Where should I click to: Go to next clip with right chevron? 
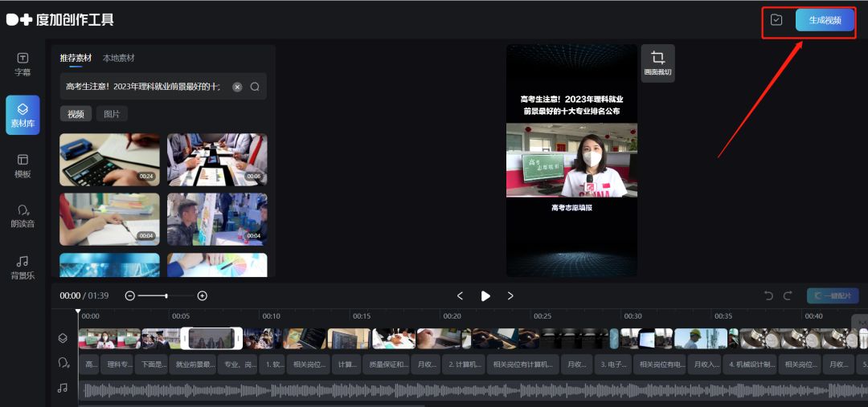(510, 296)
